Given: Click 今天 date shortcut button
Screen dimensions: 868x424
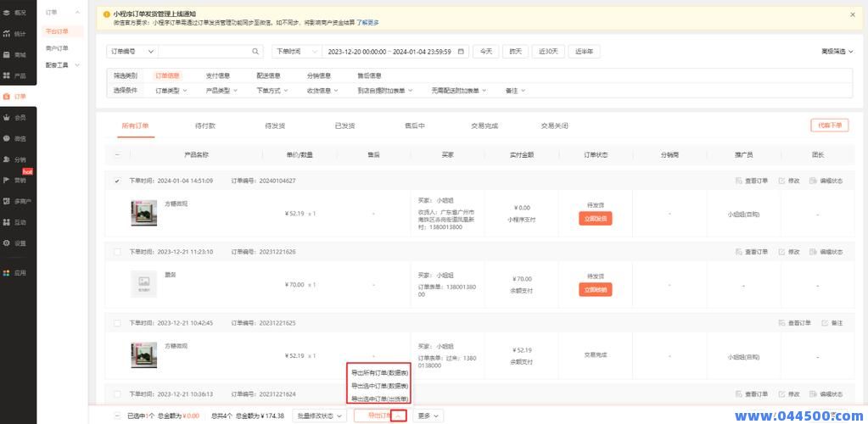Looking at the screenshot, I should click(x=485, y=52).
